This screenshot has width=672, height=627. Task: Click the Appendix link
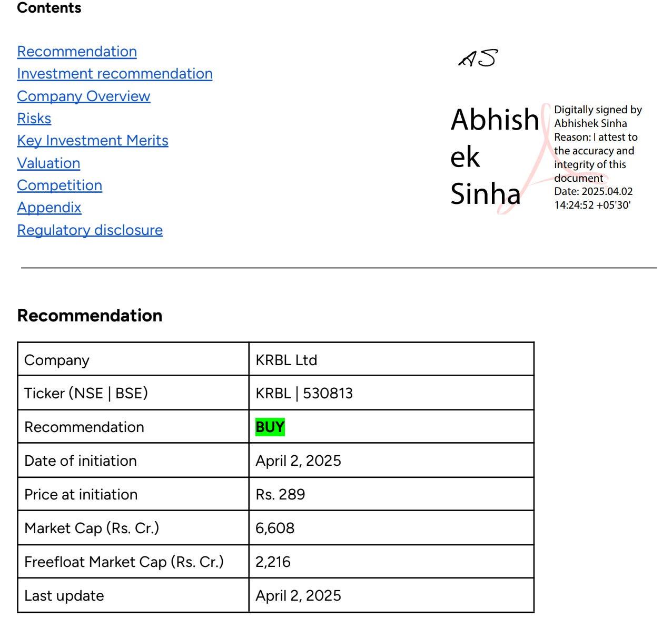pos(49,208)
